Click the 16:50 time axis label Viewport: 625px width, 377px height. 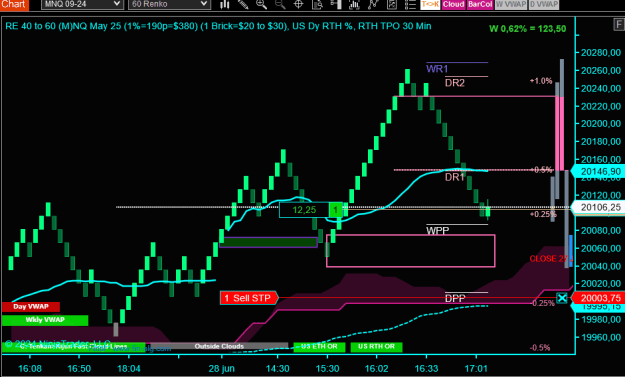coord(79,368)
